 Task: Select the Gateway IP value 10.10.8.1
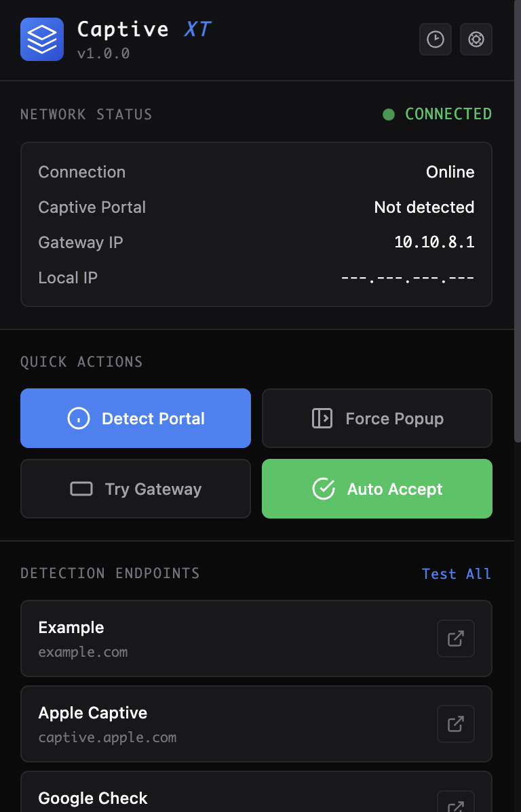click(x=434, y=242)
